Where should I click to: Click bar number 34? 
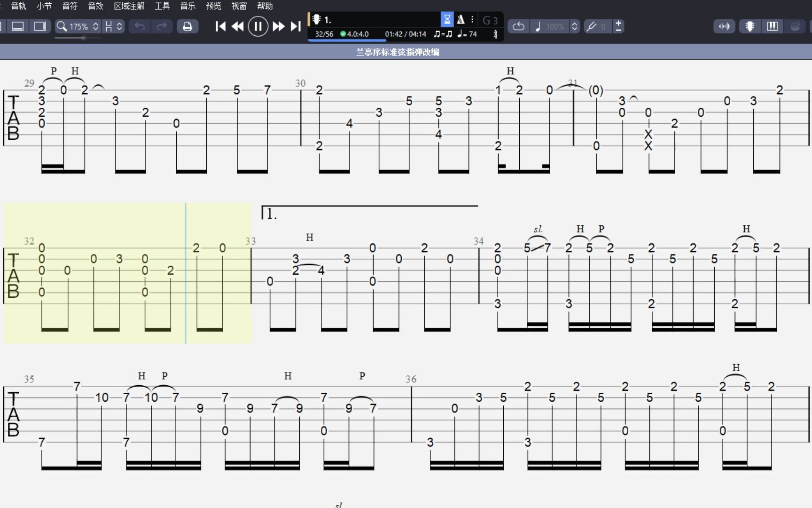point(478,241)
